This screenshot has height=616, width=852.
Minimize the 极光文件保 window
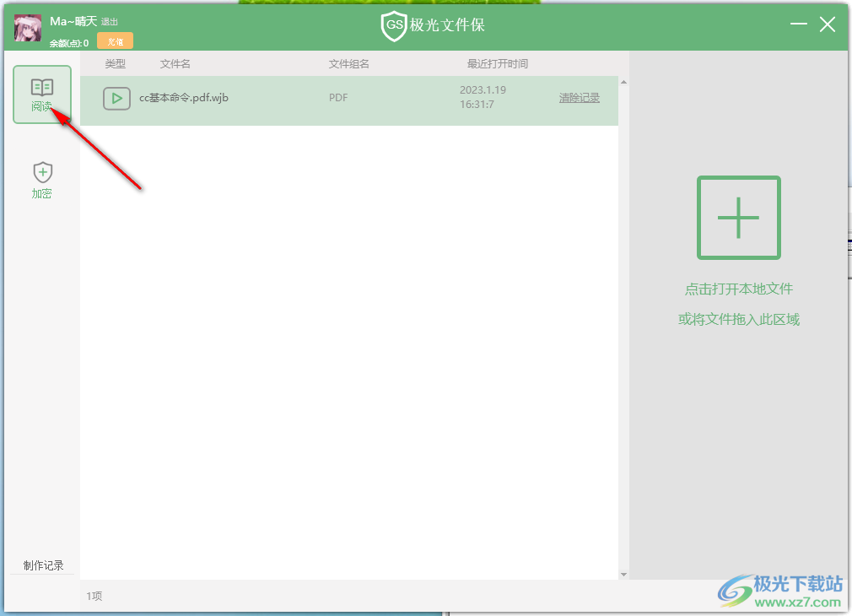click(x=799, y=25)
